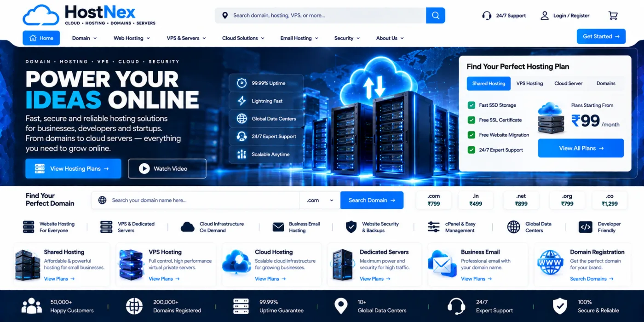
Task: Click the Scalable Anytime chart icon
Action: [x=241, y=154]
